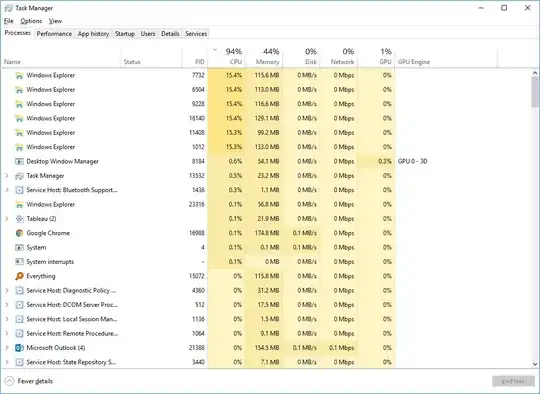Expand the Microsoft Outlook (4) group
540x394 pixels.
coord(7,348)
